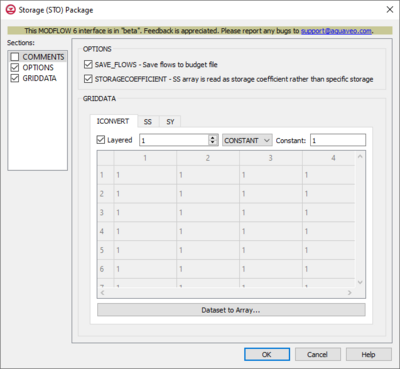This screenshot has height=369, width=400.
Task: Click the OK button
Action: click(267, 354)
